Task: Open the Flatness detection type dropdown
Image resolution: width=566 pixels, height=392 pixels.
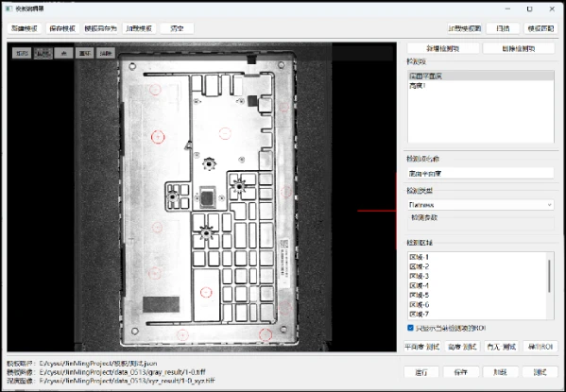Action: (481, 205)
